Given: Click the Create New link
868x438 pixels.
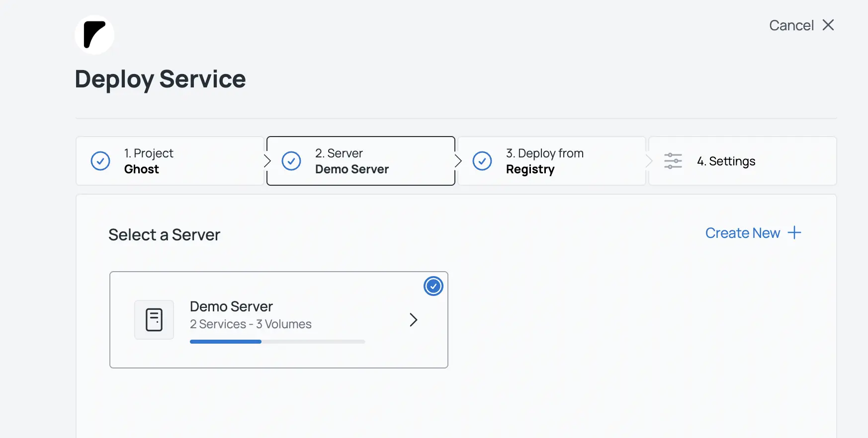Looking at the screenshot, I should [742, 233].
